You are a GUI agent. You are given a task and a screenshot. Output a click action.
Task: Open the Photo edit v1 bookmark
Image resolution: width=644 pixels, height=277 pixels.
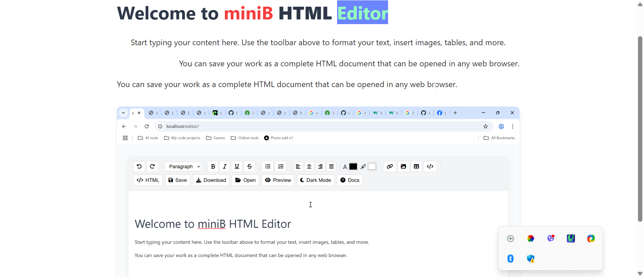[x=278, y=138]
